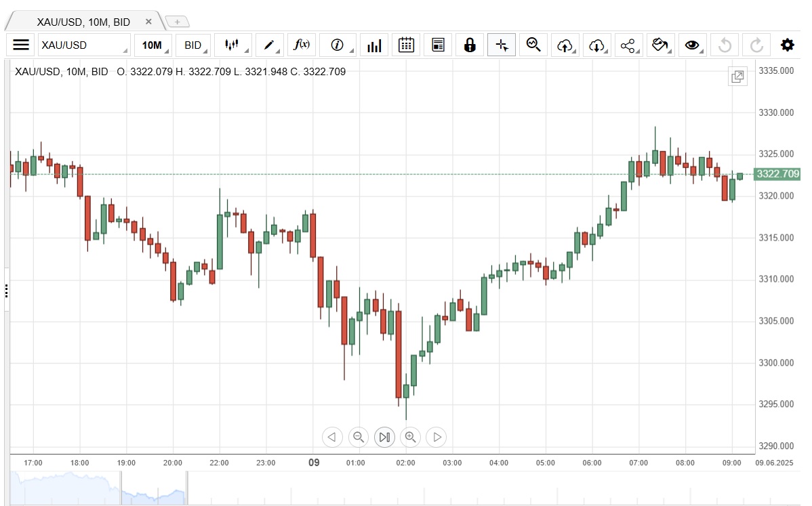Screen dimensions: 812x506
Task: Open the candlestick chart type selector
Action: coord(232,45)
